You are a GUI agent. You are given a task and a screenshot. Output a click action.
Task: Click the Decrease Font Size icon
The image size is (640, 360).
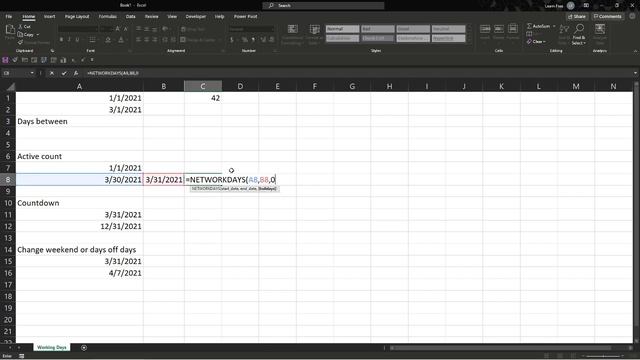pos(126,29)
